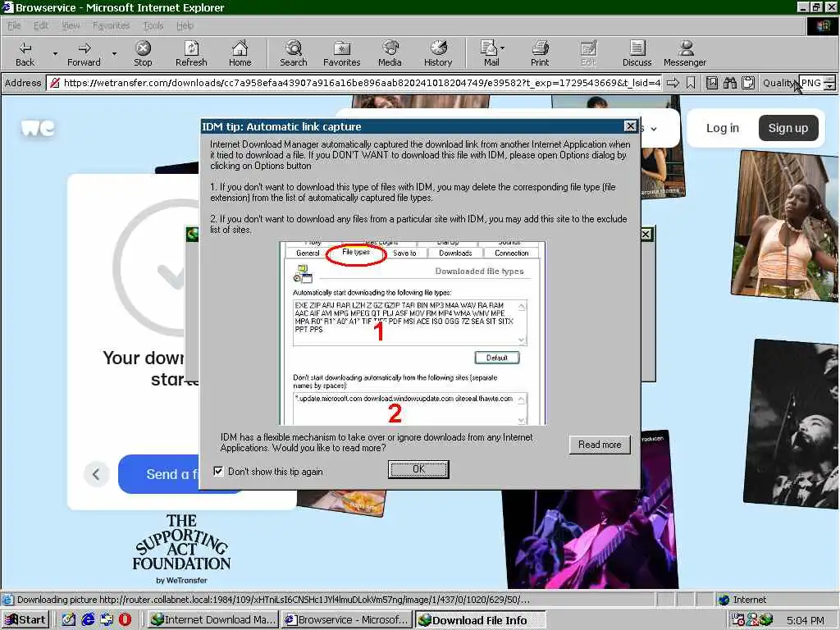Click the bookmark ribbon icon in address bar
This screenshot has height=630, width=840.
[x=691, y=83]
